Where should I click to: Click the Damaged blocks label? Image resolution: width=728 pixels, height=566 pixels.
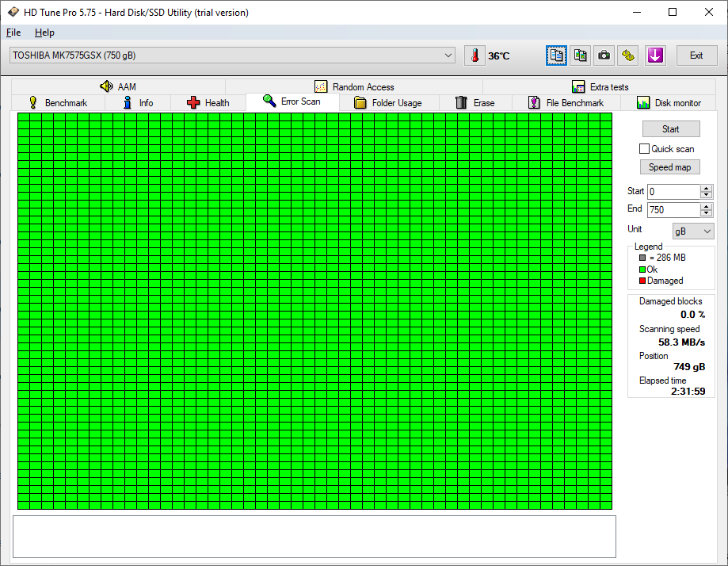coord(670,301)
